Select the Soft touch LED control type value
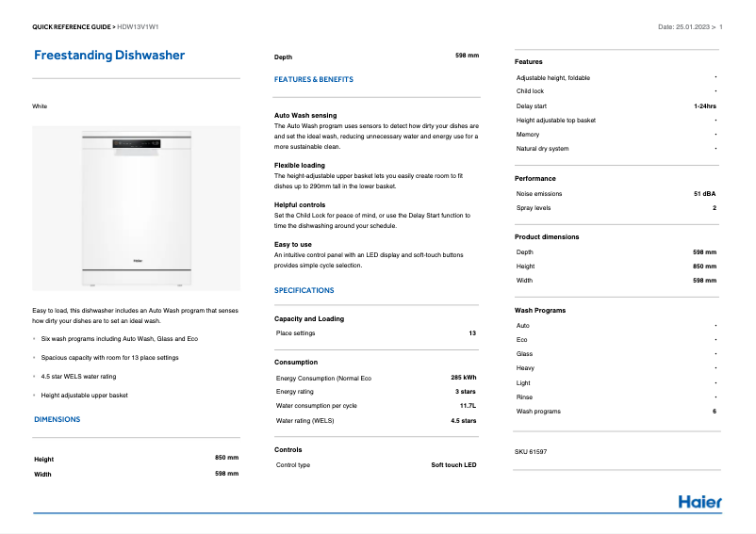The height and width of the screenshot is (534, 756). coord(453,465)
